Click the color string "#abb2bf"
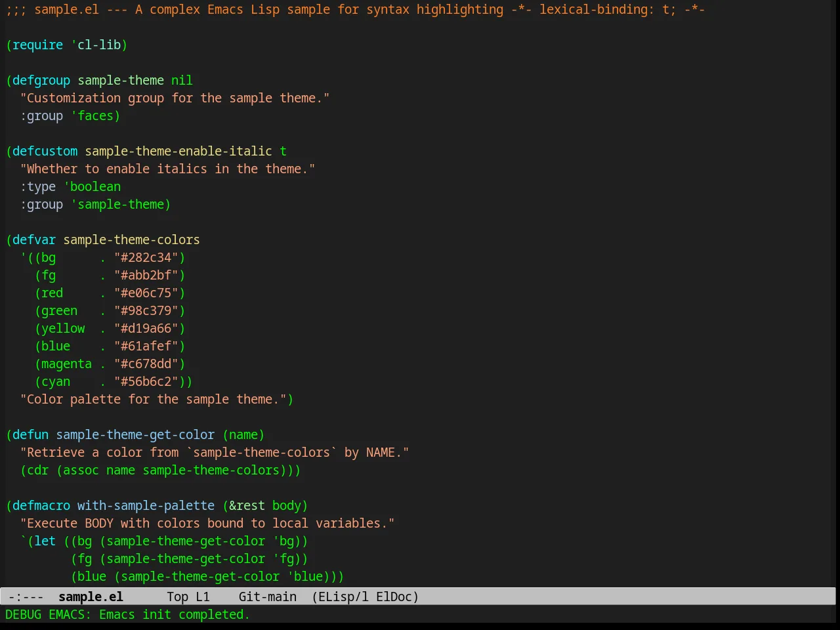Image resolution: width=840 pixels, height=630 pixels. click(146, 275)
